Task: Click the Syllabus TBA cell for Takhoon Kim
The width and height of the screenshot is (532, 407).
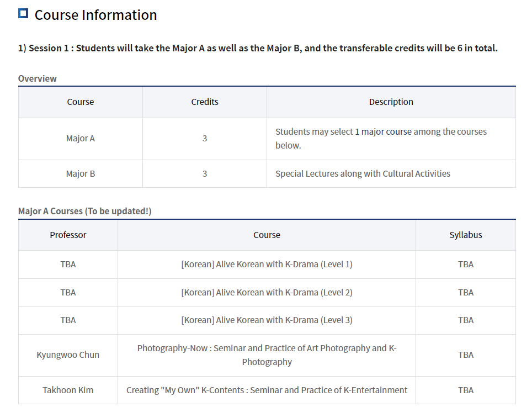Action: [x=465, y=390]
